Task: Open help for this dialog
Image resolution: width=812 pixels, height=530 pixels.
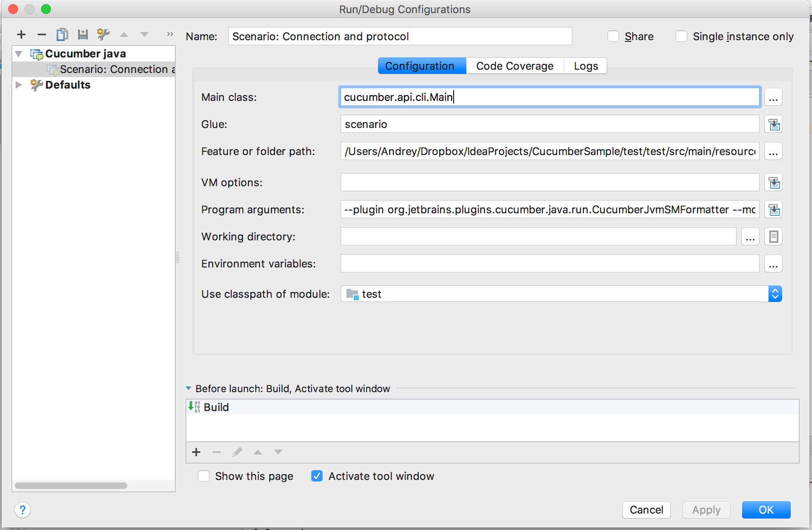Action: tap(23, 510)
